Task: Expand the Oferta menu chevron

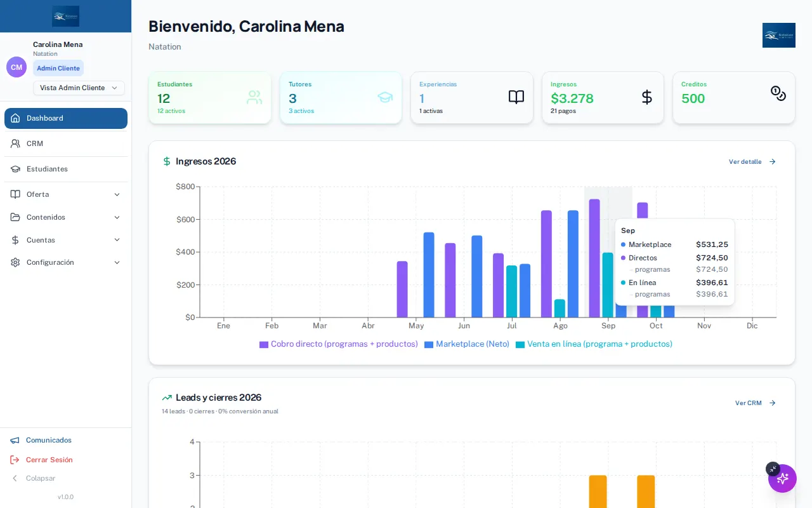Action: pyautogui.click(x=117, y=194)
